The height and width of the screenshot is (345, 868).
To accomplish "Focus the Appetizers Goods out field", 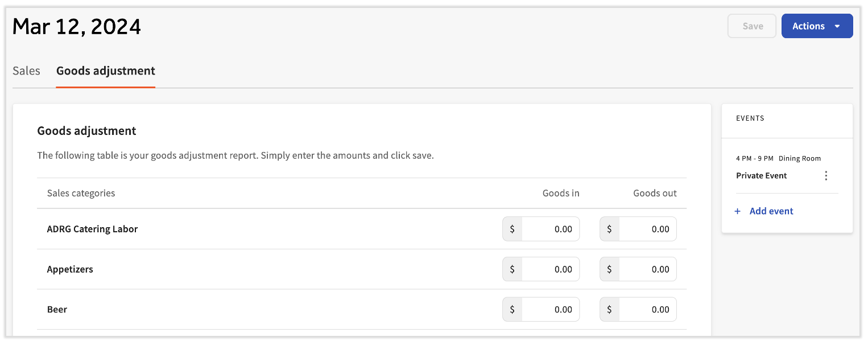I will pos(647,270).
